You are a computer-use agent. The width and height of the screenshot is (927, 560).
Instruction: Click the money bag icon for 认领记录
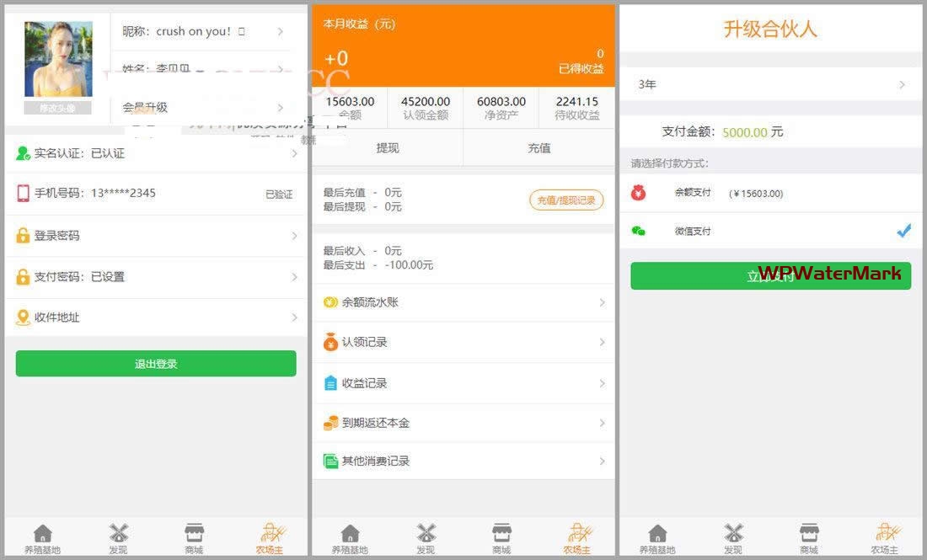tap(330, 342)
